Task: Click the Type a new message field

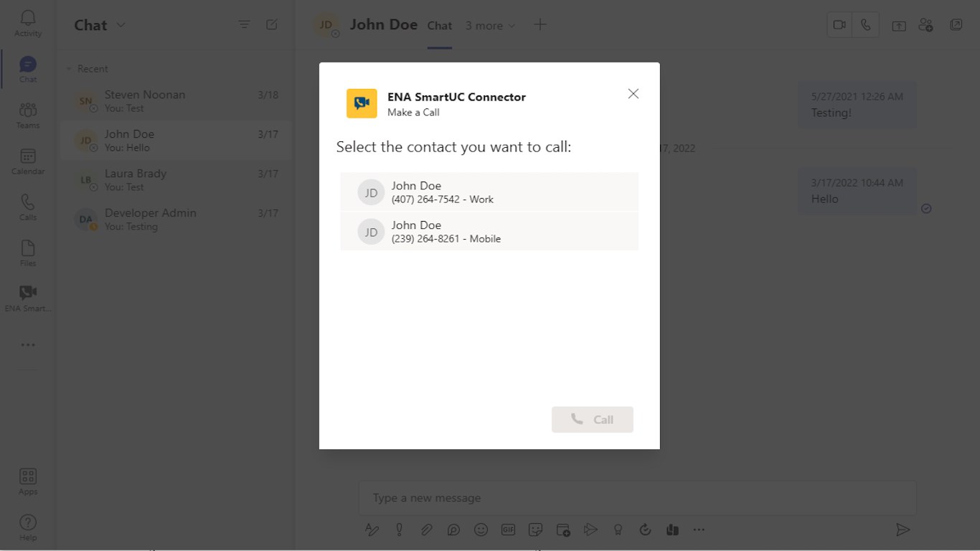Action: (638, 498)
